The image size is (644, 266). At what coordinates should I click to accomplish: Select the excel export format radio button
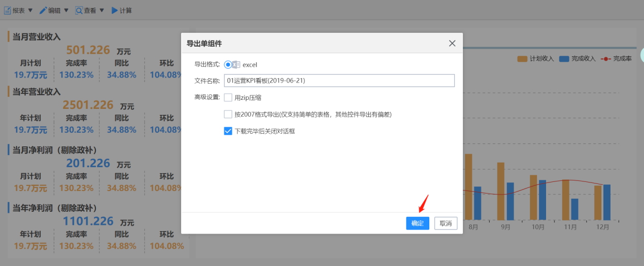228,64
